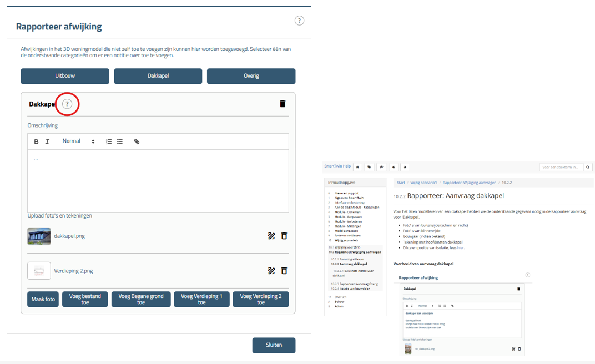This screenshot has width=595, height=364.
Task: Click the help icon beside Rapporteer afwijking
Action: (299, 21)
